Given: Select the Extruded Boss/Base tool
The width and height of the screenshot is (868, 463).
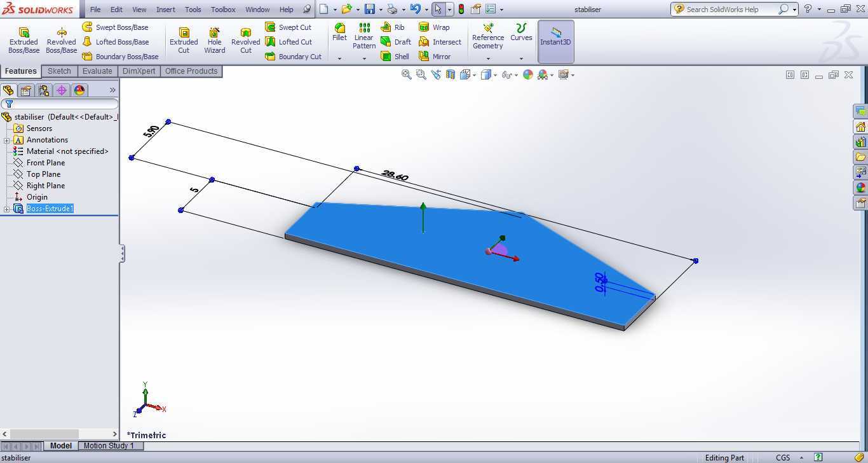Looking at the screenshot, I should tap(24, 40).
